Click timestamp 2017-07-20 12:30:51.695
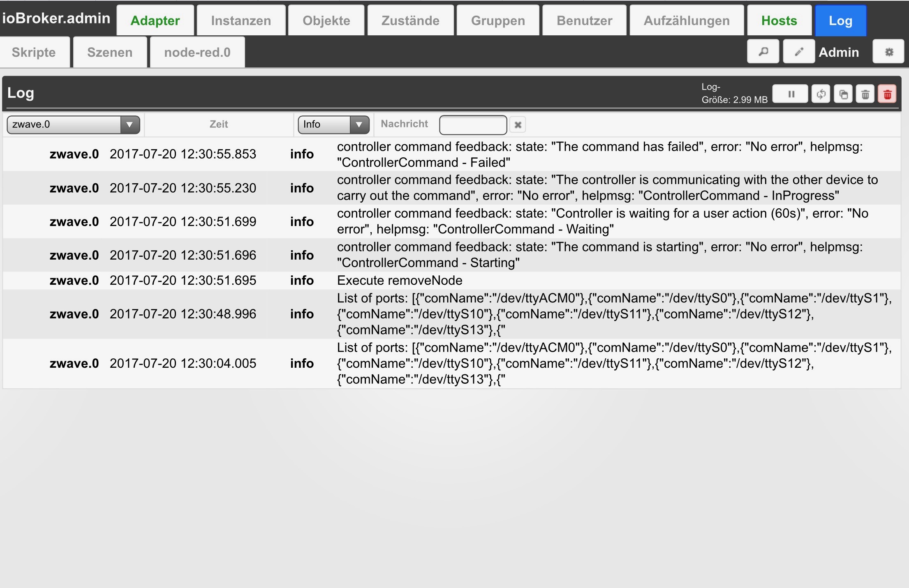Screen dimensions: 909x588 click(183, 280)
